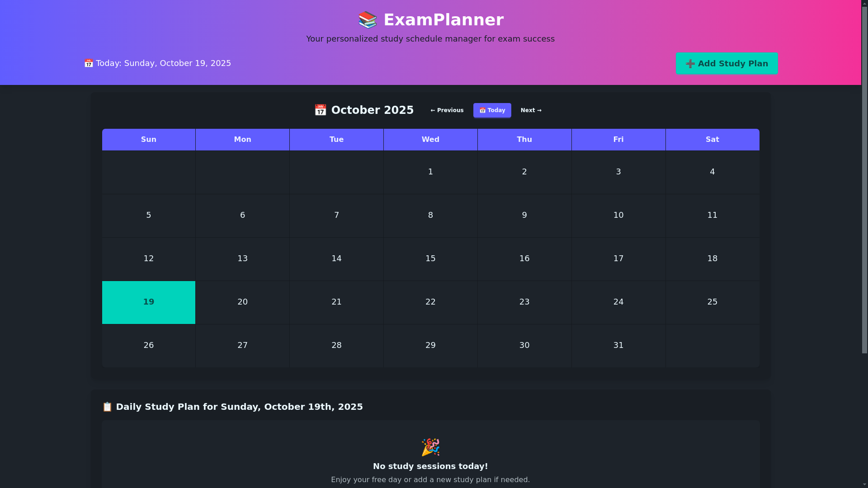Select October 1 in the calendar
Screen dimensions: 868x488
click(430, 172)
